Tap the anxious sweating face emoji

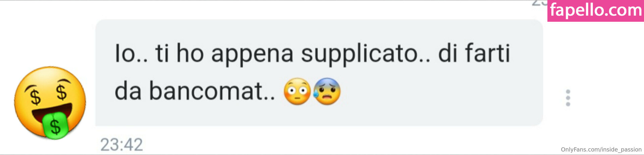327,91
